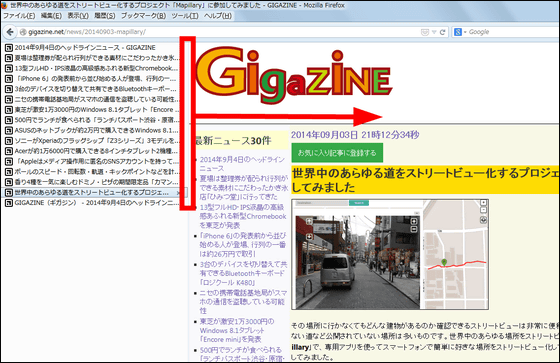Screen dimensions: 560x363
Task: Switch to sidebar tab 東芝が激安1万3000円のWindows 8.1タブレット
Action: (x=92, y=110)
